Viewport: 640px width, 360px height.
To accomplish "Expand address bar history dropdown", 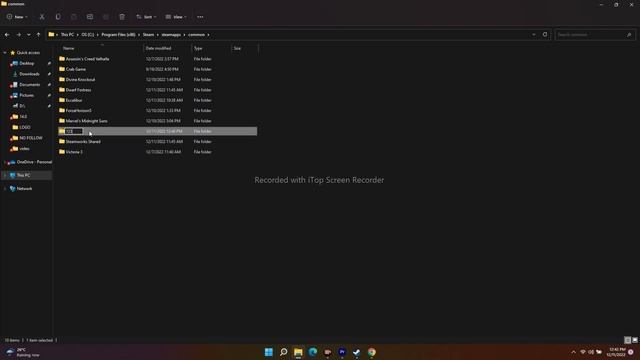I will [533, 35].
